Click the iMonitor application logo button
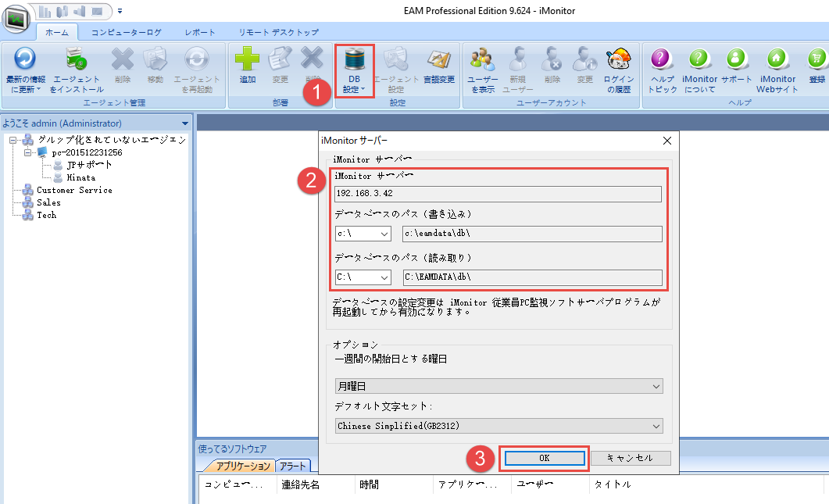This screenshot has height=504, width=829. click(16, 20)
